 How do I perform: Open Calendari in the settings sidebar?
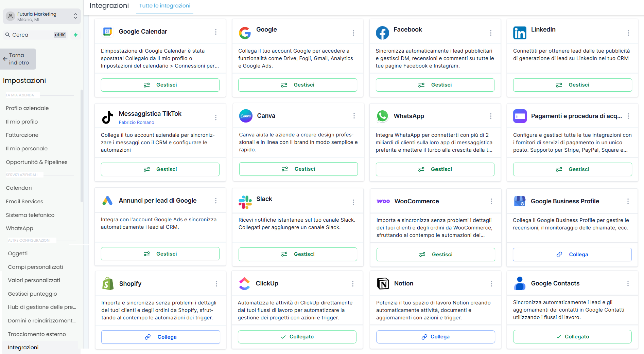(x=19, y=188)
